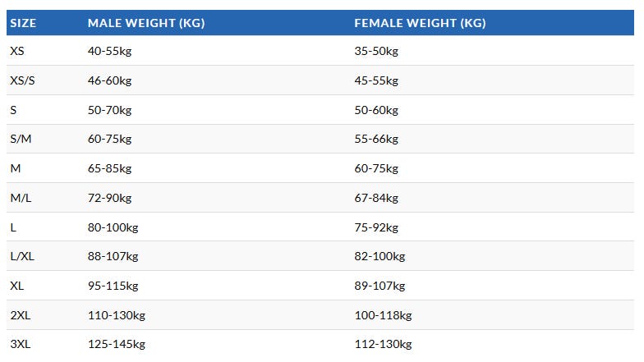Click the S/M size row label
Image resolution: width=644 pixels, height=362 pixels.
(x=21, y=139)
